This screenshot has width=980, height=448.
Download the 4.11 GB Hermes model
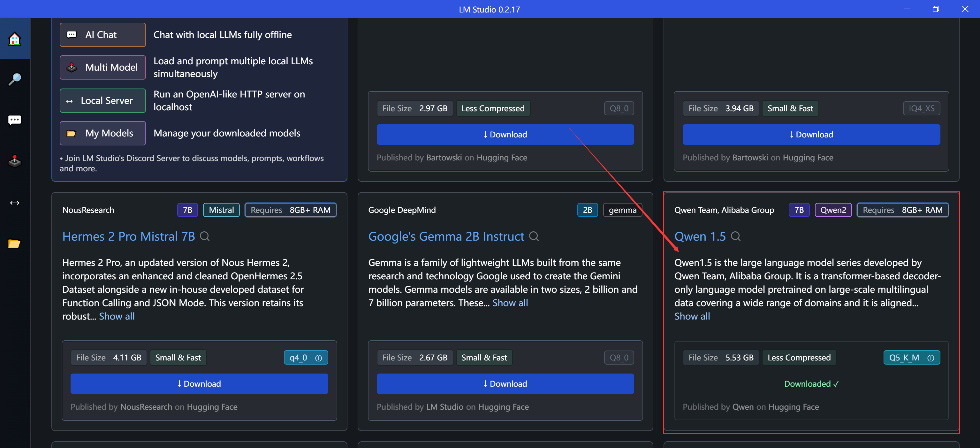(199, 384)
